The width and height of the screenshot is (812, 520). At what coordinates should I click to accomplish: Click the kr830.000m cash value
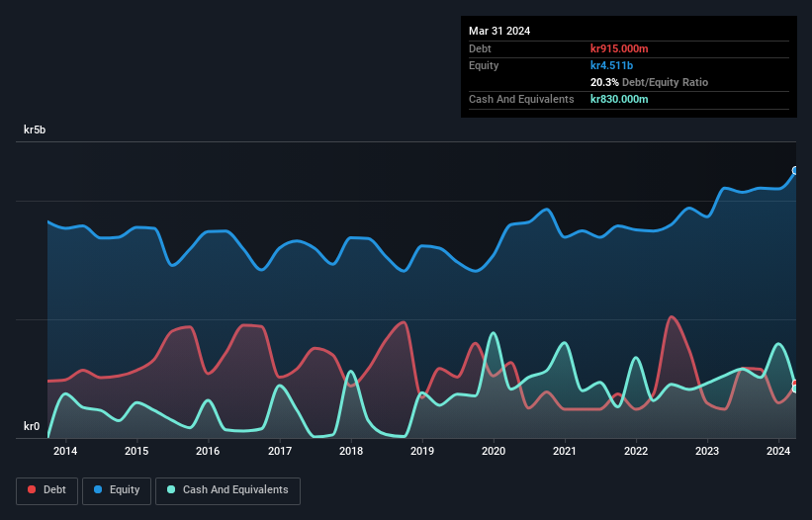pyautogui.click(x=619, y=99)
